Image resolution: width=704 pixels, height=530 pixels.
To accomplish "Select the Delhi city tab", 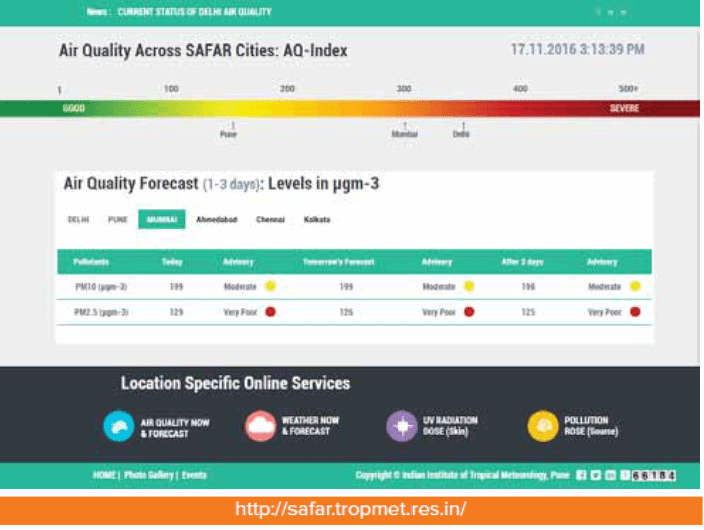I will click(x=79, y=219).
